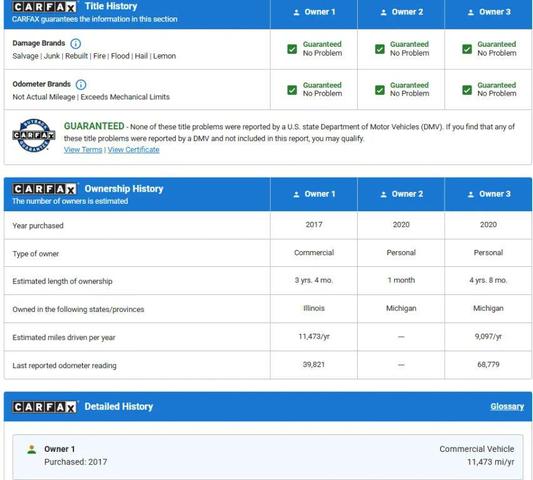
Task: Open the View Certificate link
Action: click(134, 150)
